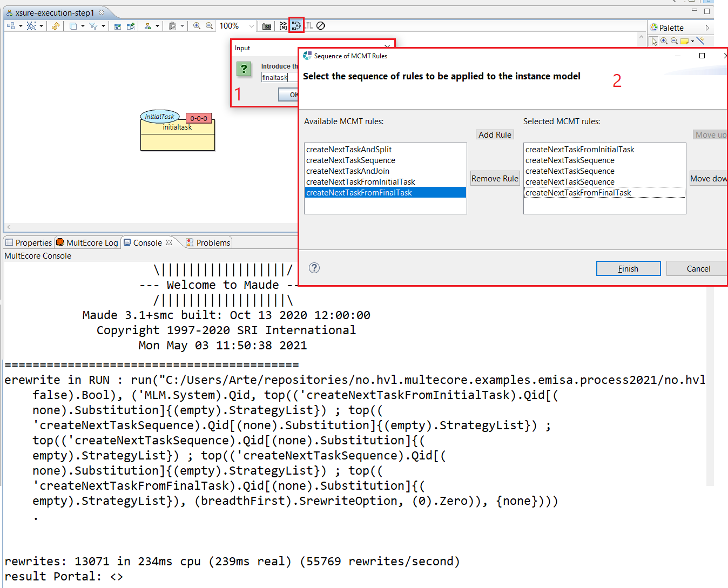
Task: Expand the Palette panel triangle
Action: click(x=707, y=28)
